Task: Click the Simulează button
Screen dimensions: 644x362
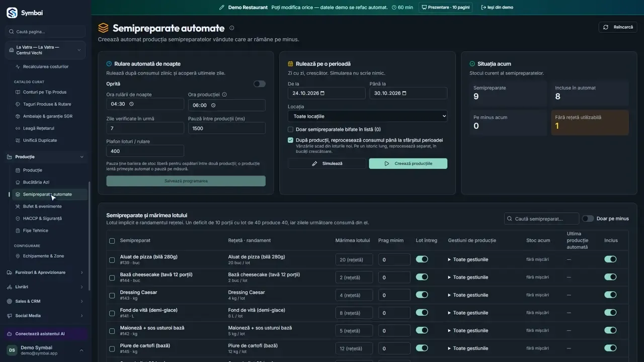Action: [327, 163]
